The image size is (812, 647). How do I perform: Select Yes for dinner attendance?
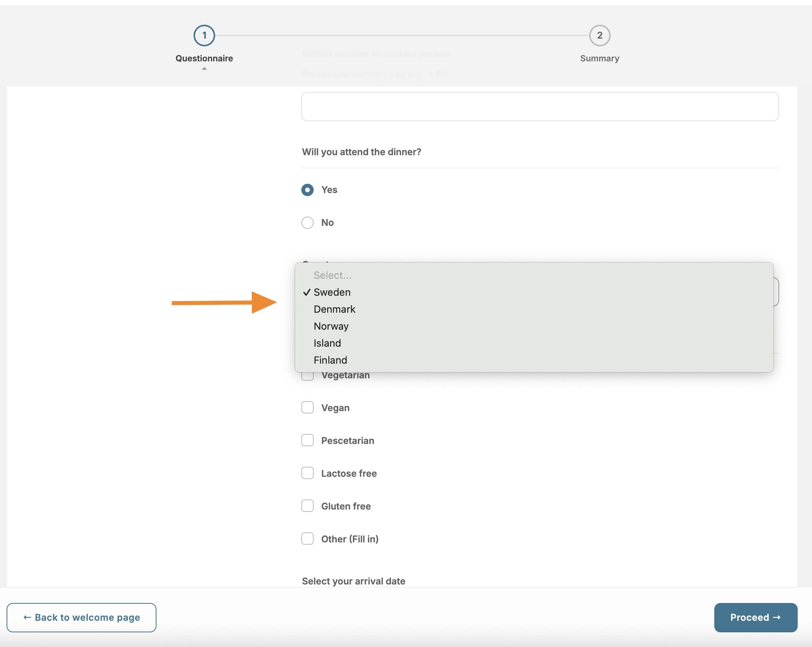point(307,190)
